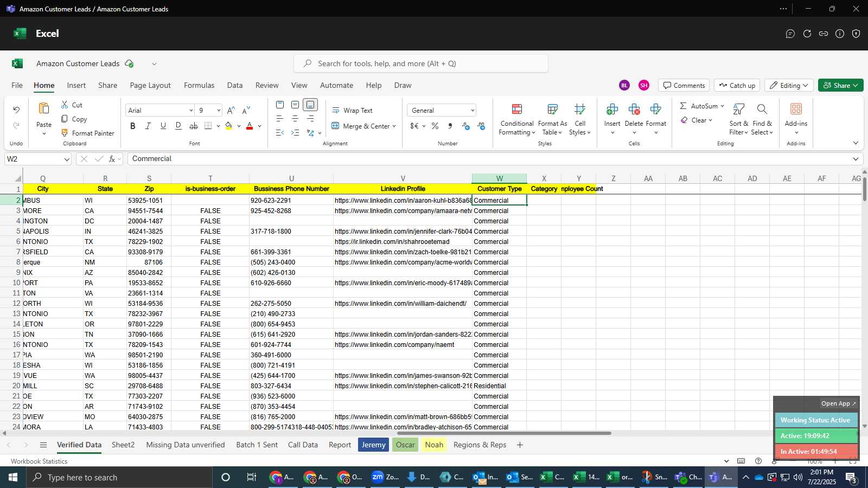Image resolution: width=868 pixels, height=488 pixels.
Task: Click the Find & Select magnifier icon
Action: tap(762, 110)
